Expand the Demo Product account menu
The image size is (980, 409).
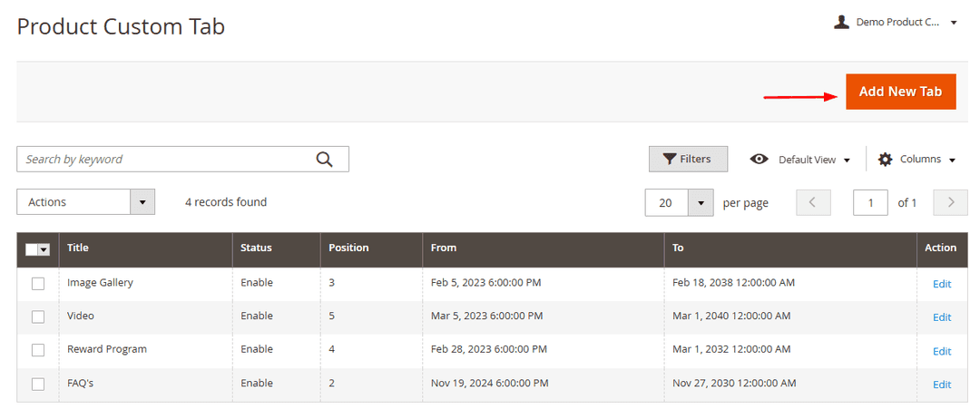click(954, 23)
